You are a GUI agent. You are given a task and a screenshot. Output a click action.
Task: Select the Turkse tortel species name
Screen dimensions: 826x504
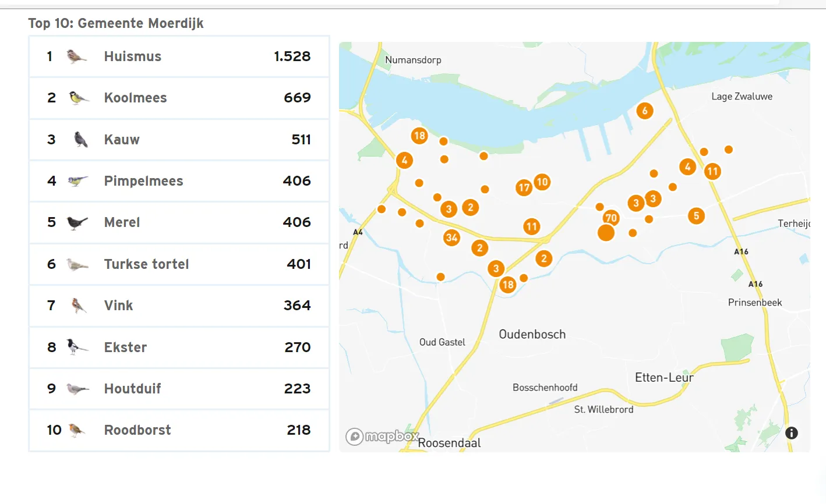146,264
